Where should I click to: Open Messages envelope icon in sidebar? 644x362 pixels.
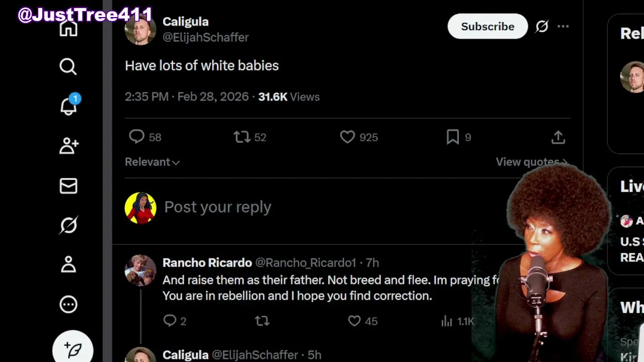68,186
